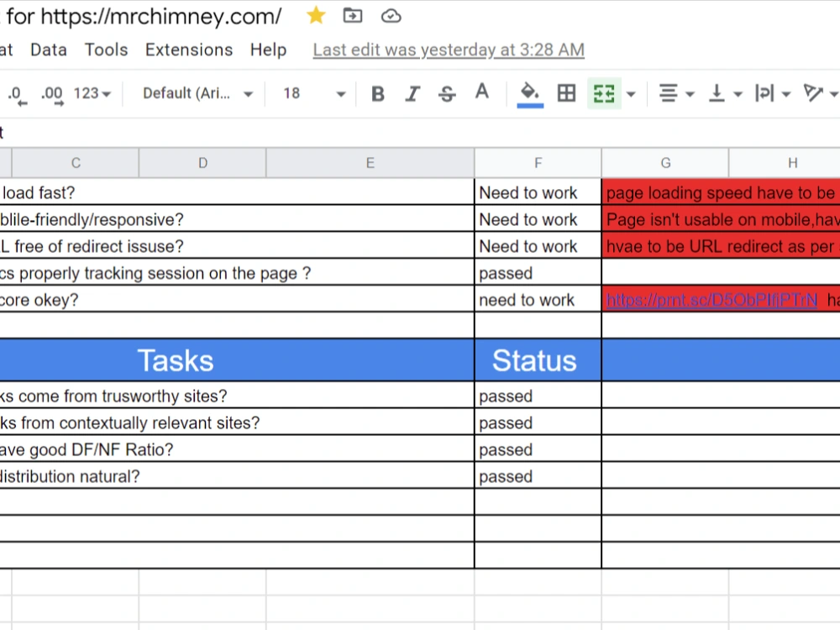This screenshot has width=840, height=630.
Task: Select 'passed' status for tracking session row
Action: tap(538, 272)
